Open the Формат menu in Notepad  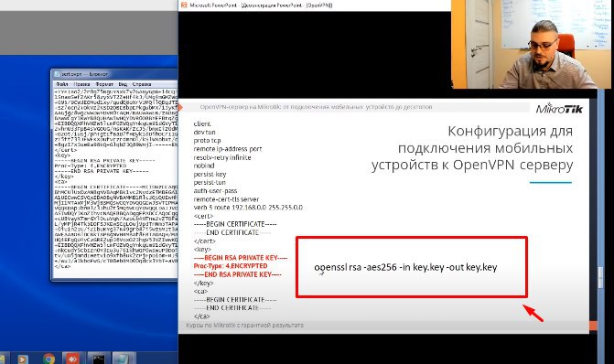(x=104, y=84)
